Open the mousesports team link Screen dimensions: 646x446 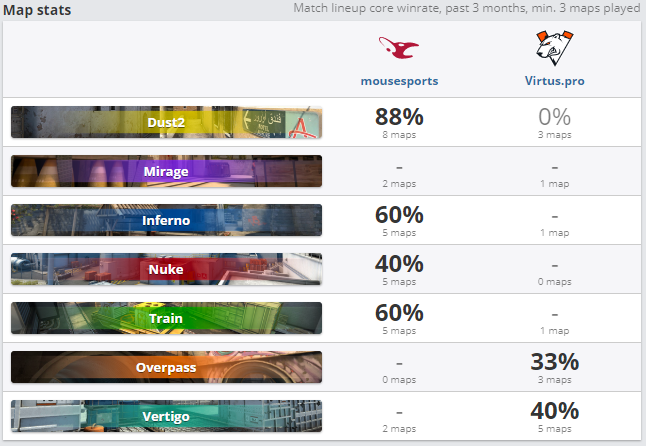click(399, 81)
